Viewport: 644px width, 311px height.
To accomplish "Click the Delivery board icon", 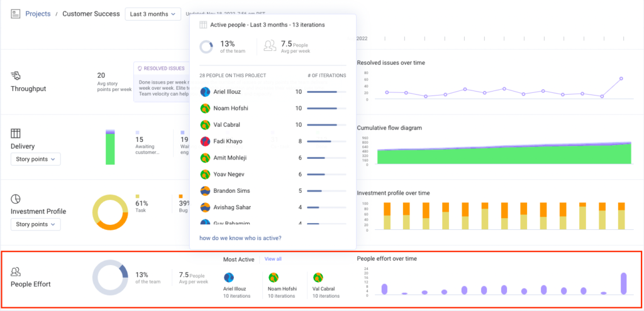I will pos(16,133).
